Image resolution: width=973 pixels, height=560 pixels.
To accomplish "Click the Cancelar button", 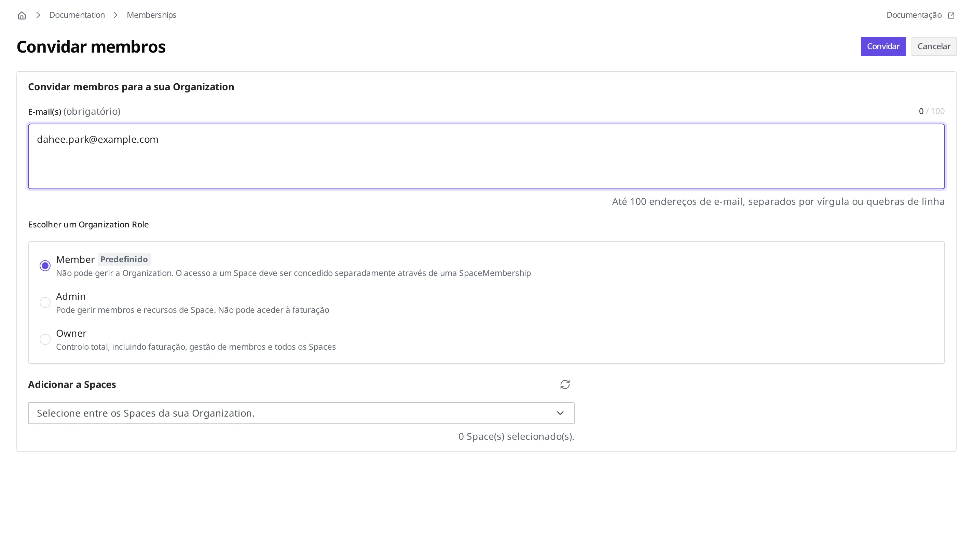I will 934,46.
